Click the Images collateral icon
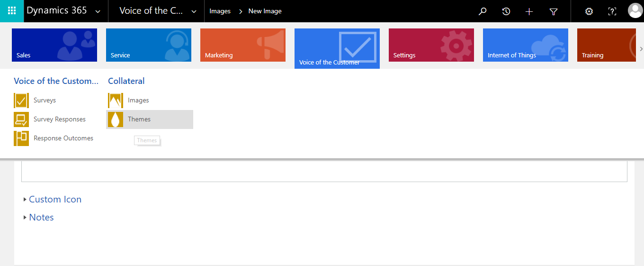The height and width of the screenshot is (266, 644). point(116,101)
